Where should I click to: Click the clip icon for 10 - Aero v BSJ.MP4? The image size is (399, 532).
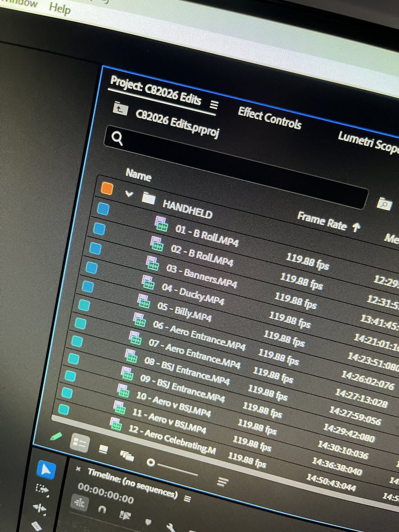124,391
